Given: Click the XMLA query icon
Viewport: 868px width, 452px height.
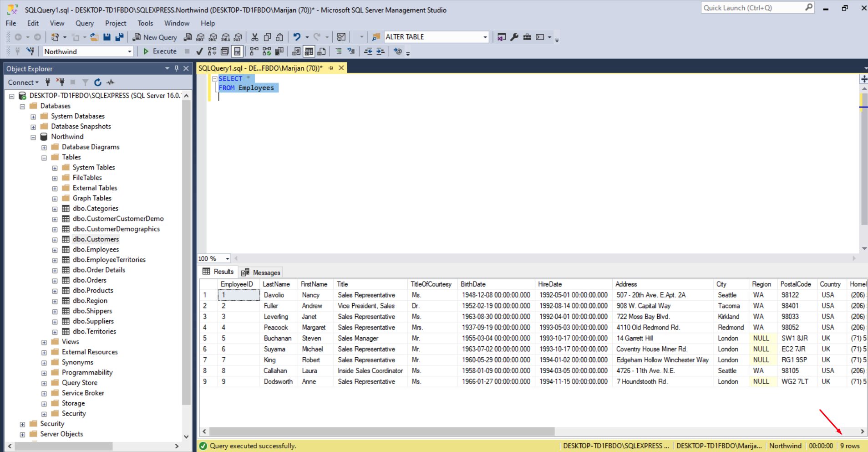Looking at the screenshot, I should tap(226, 37).
